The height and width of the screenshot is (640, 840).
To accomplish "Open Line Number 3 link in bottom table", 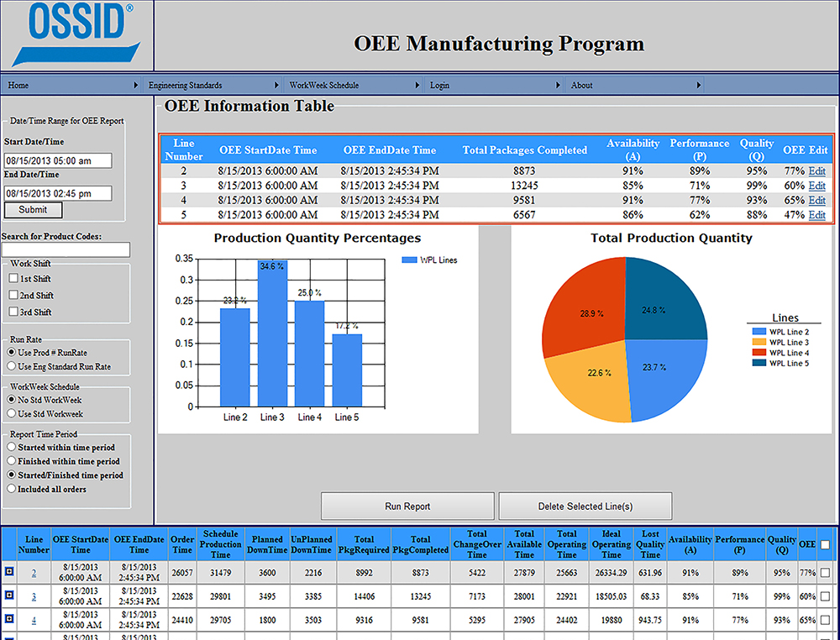I will coord(34,596).
